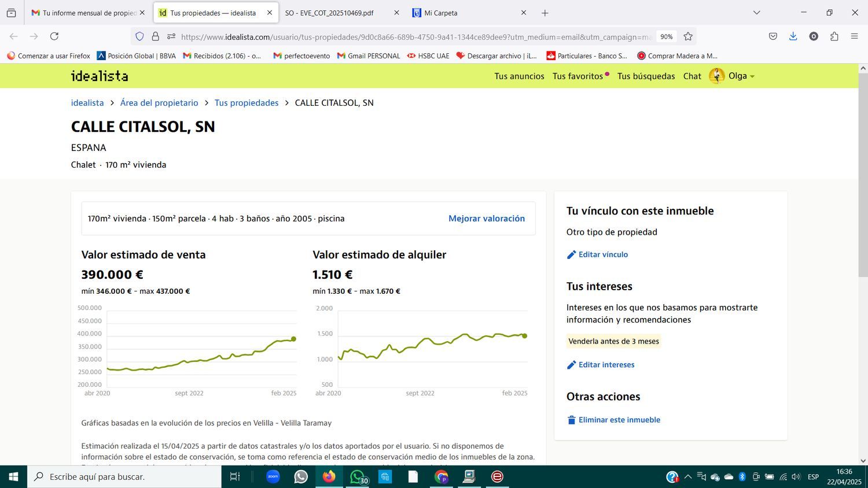868x488 pixels.
Task: Close the Mi Carpeta tab
Action: [x=524, y=13]
